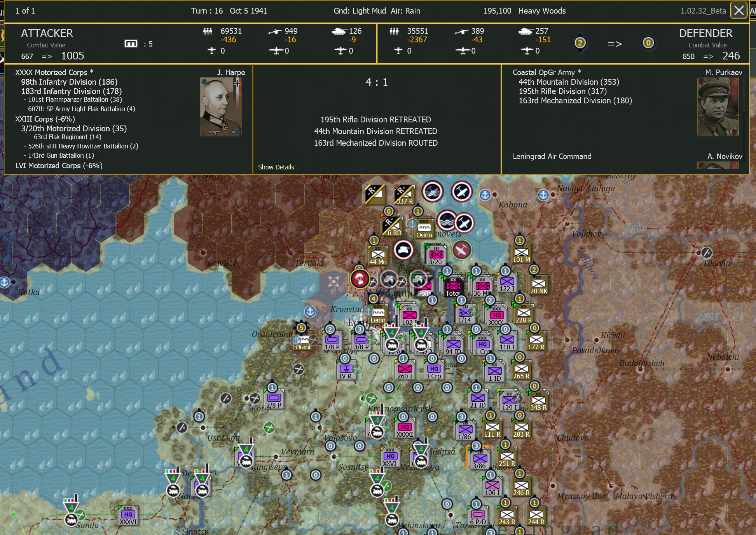Select 44th Mountain Division defender entry
This screenshot has width=756, height=535.
click(x=569, y=82)
